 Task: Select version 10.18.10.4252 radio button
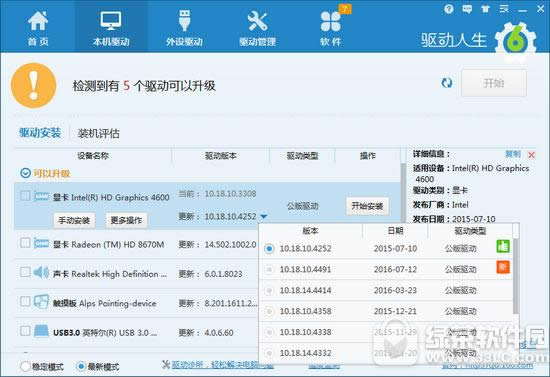coord(269,249)
